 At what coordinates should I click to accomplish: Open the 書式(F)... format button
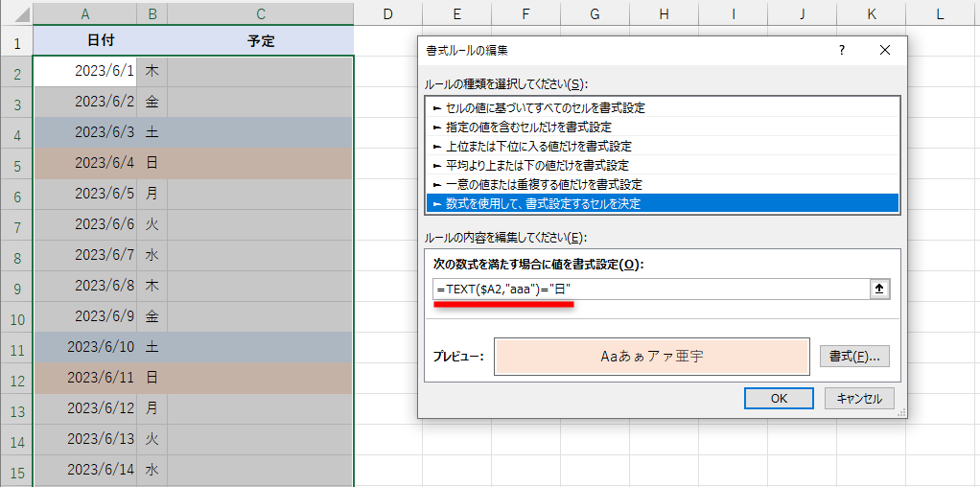coord(854,357)
